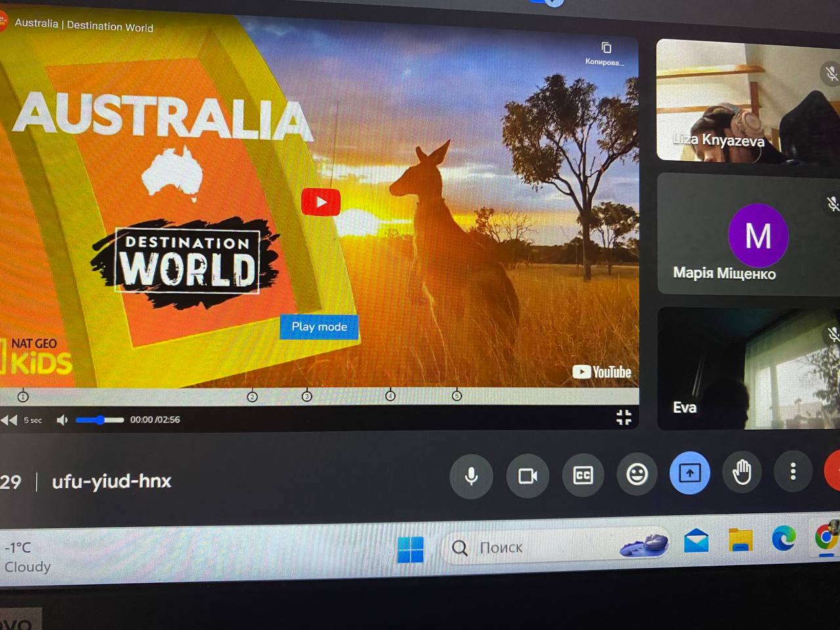Click the present screen button

689,473
